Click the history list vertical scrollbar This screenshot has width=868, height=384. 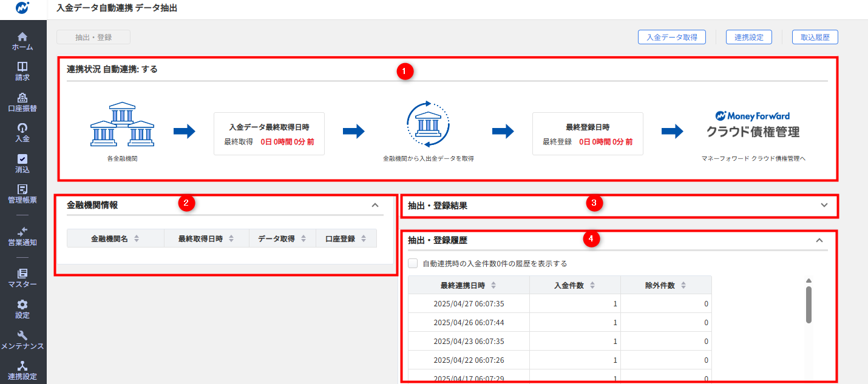tap(809, 305)
